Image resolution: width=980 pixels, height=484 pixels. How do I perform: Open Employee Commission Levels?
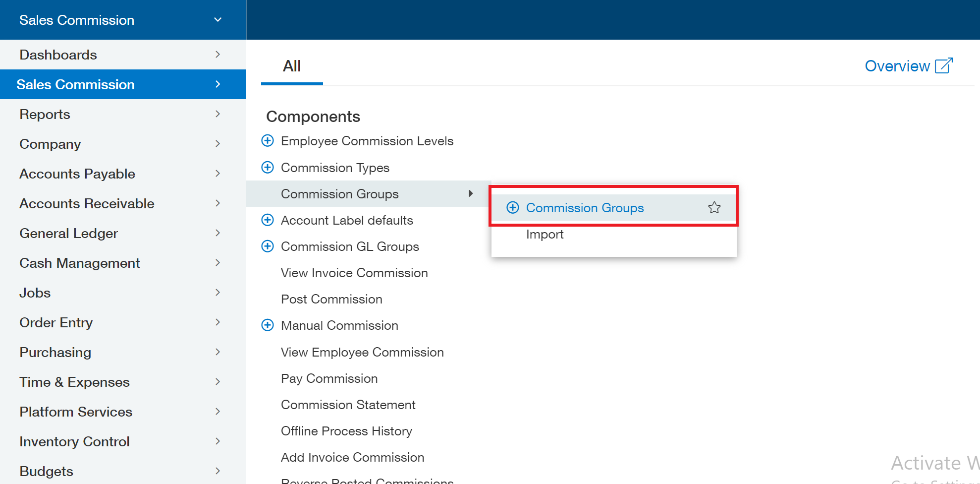pos(367,141)
